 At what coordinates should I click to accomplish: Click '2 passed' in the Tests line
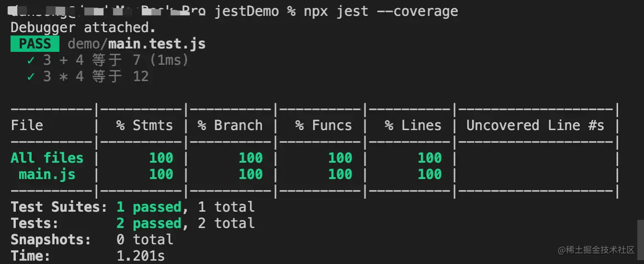(x=149, y=223)
